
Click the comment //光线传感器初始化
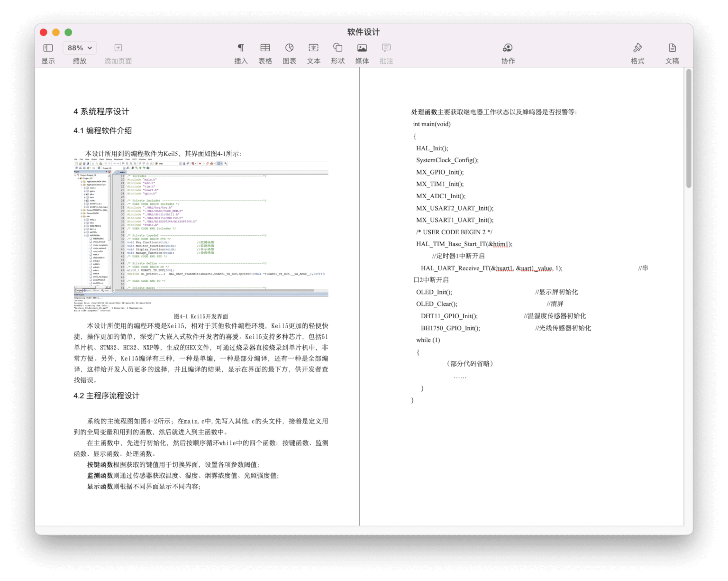(563, 328)
